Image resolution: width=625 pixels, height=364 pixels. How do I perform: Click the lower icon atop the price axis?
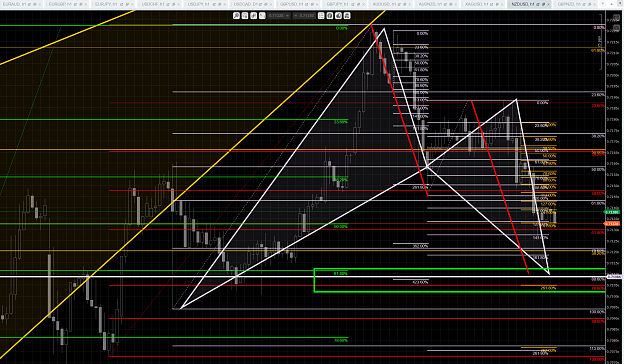click(x=617, y=28)
